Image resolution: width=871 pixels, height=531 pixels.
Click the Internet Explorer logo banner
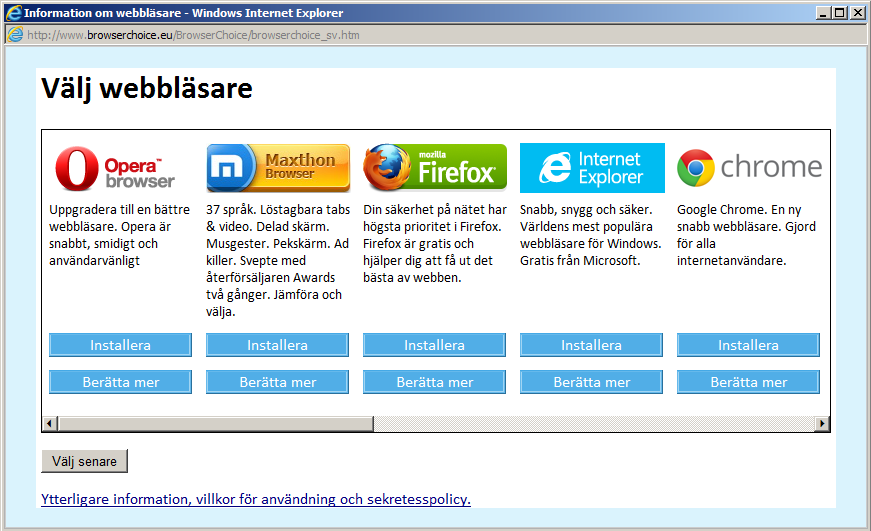592,168
